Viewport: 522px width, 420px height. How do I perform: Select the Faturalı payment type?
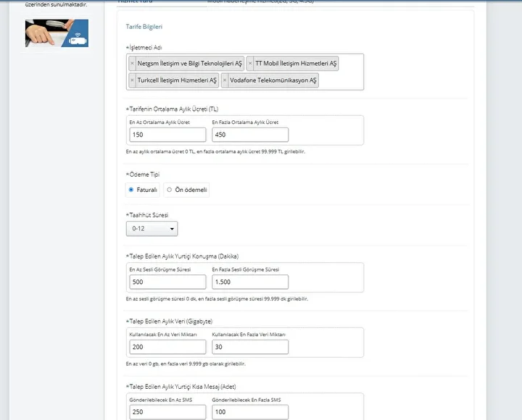click(x=130, y=190)
